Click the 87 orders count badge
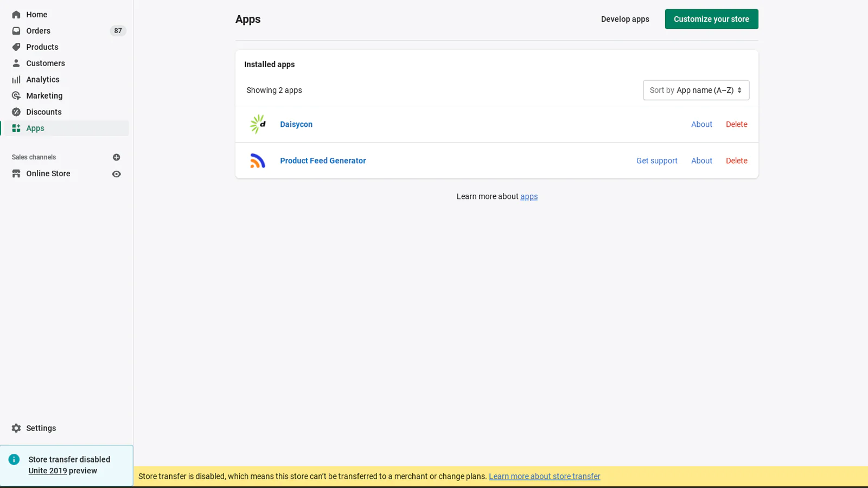868x488 pixels. pos(118,31)
